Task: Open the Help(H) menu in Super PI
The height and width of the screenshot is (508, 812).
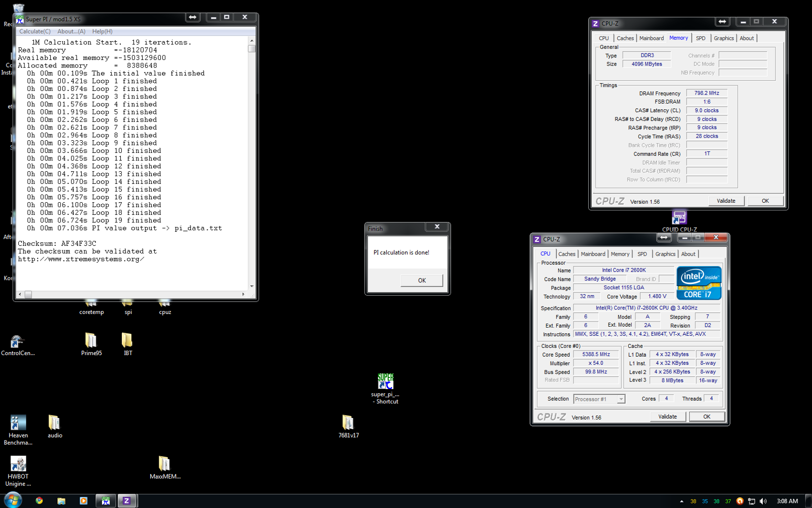Action: [103, 31]
